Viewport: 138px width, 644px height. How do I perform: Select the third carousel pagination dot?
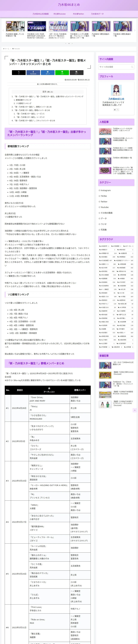[x=72, y=43]
